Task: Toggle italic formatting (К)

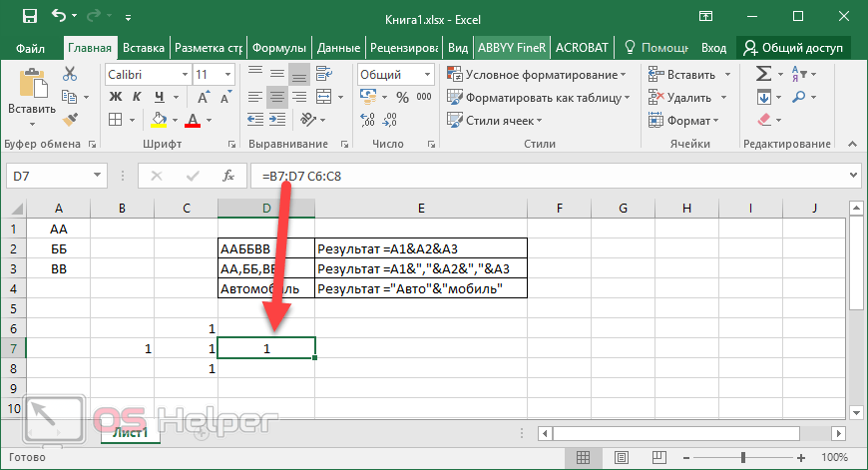Action: point(137,97)
